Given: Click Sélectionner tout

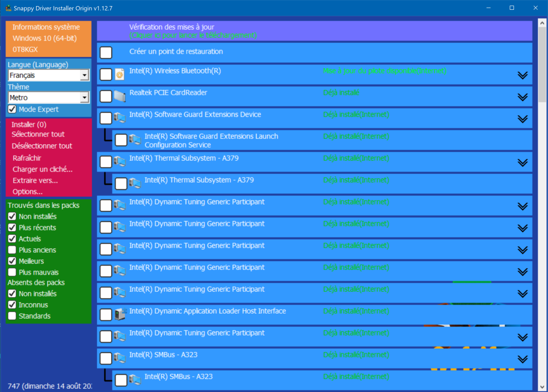Looking at the screenshot, I should click(38, 134).
